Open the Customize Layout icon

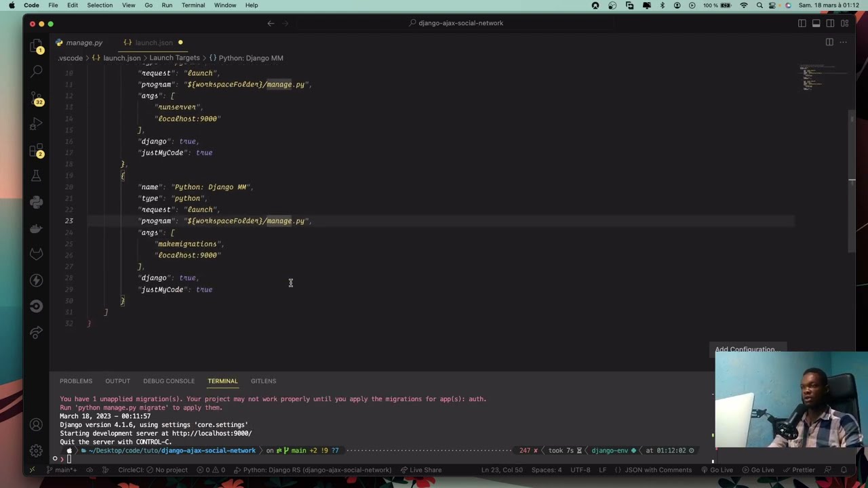[845, 23]
